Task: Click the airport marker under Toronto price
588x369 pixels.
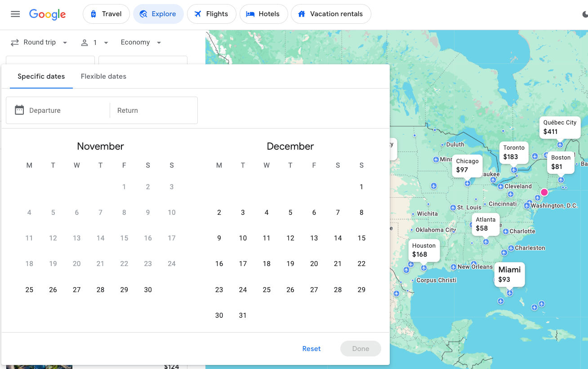Action: click(x=514, y=170)
